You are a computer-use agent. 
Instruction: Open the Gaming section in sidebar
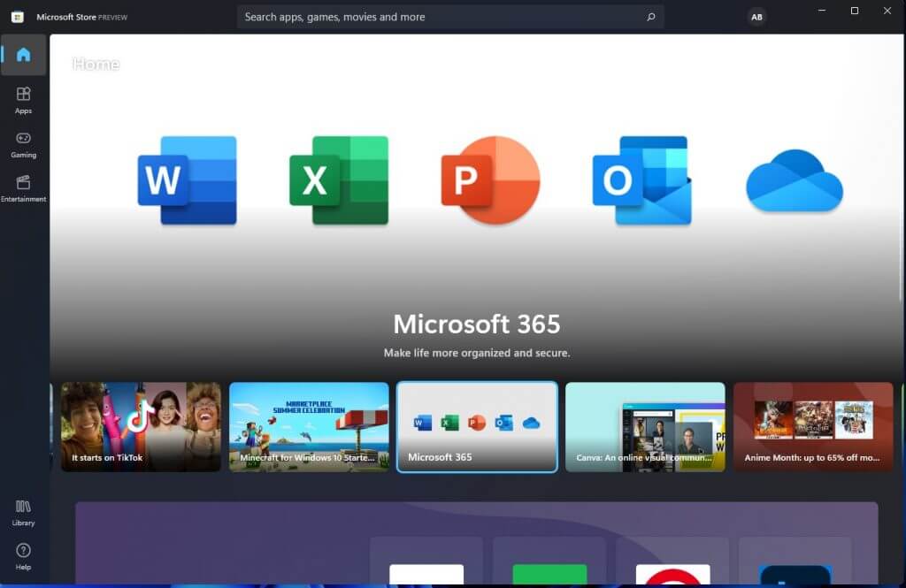(x=23, y=144)
